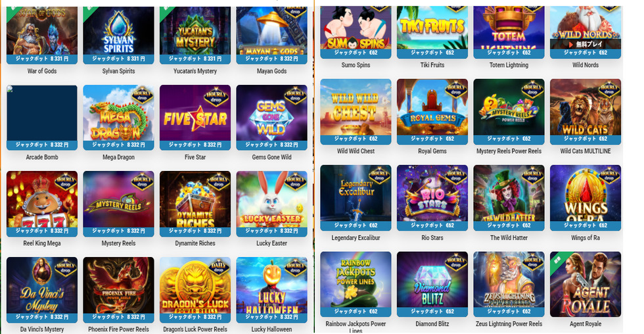Click the green new ribbon on Agent Royale
The width and height of the screenshot is (644, 334).
click(x=558, y=260)
